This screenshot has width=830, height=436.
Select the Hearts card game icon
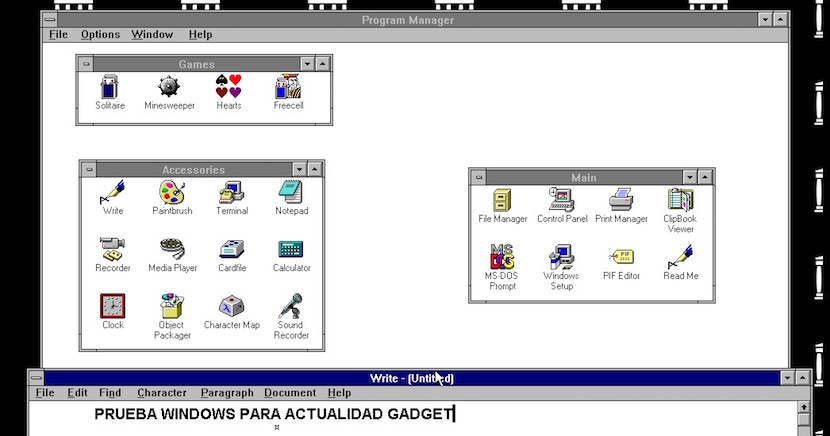point(229,86)
